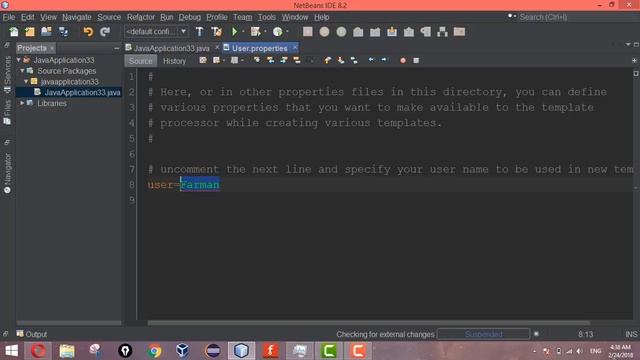Click the Build Project hammer icon
Viewport: 640px width, 360px height.
[x=199, y=32]
